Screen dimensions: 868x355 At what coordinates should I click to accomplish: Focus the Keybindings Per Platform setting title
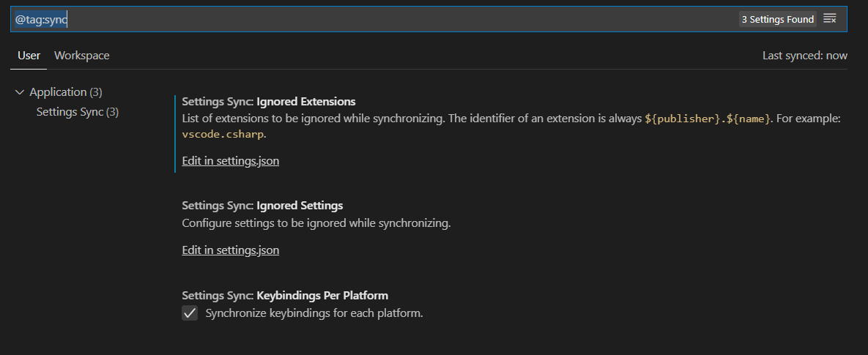click(285, 295)
